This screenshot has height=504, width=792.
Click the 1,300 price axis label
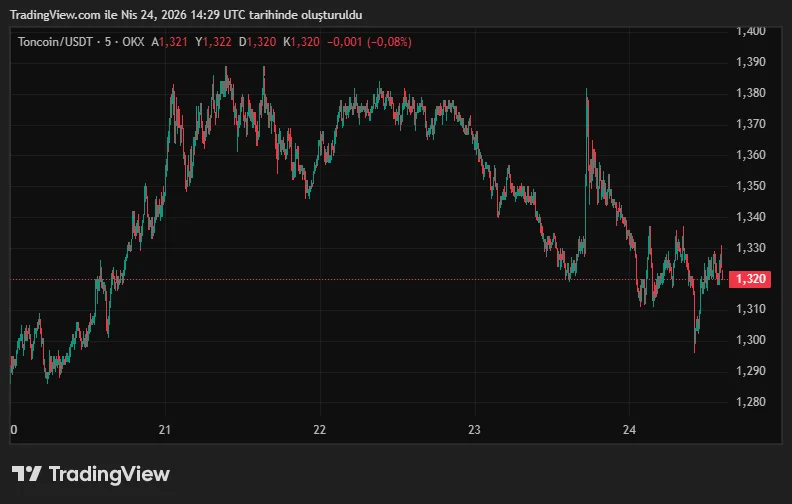tap(750, 341)
